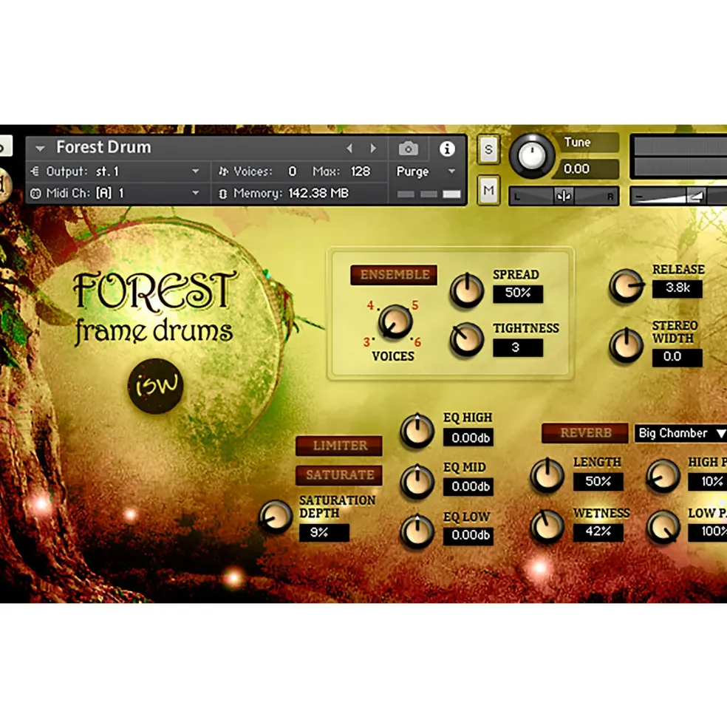727x728 pixels.
Task: Click the Voices note icon
Action: click(x=223, y=171)
